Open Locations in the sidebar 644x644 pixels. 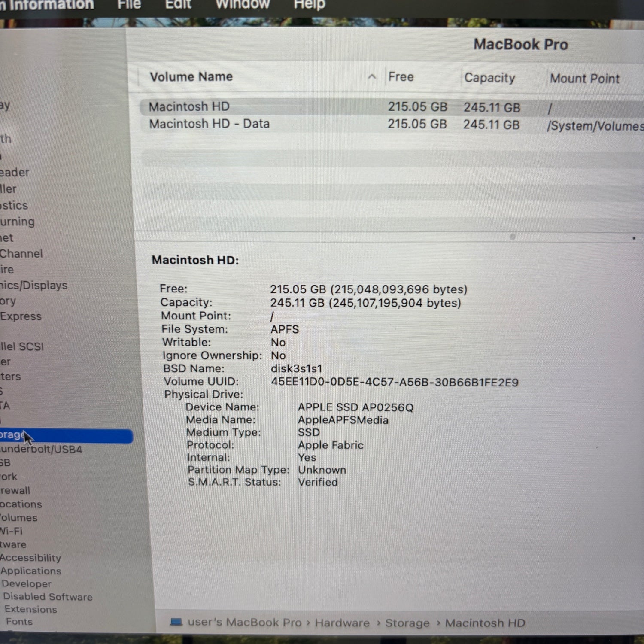[x=21, y=504]
